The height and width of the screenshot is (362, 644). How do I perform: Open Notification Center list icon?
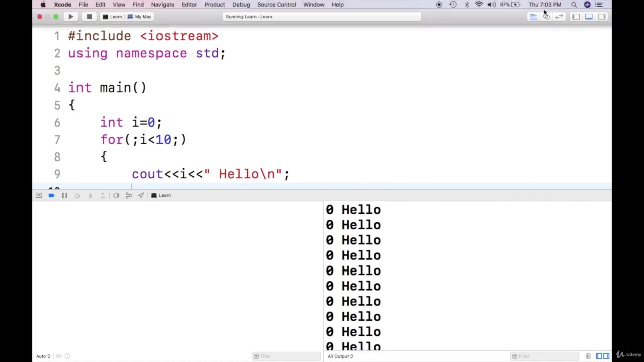[x=599, y=5]
